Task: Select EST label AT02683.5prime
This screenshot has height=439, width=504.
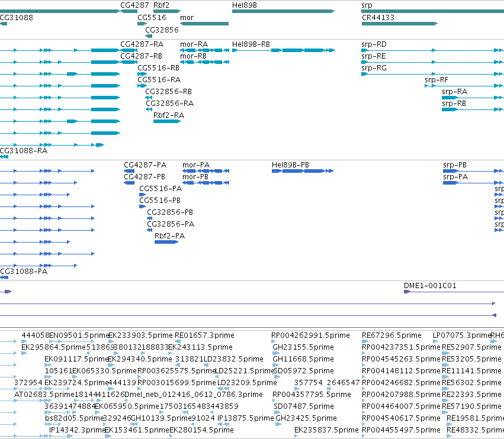Action: pos(44,395)
